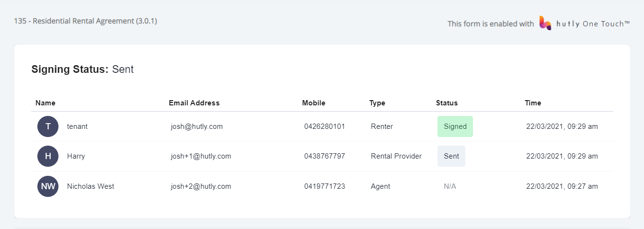Click Harry's 'H' avatar icon

[x=48, y=156]
